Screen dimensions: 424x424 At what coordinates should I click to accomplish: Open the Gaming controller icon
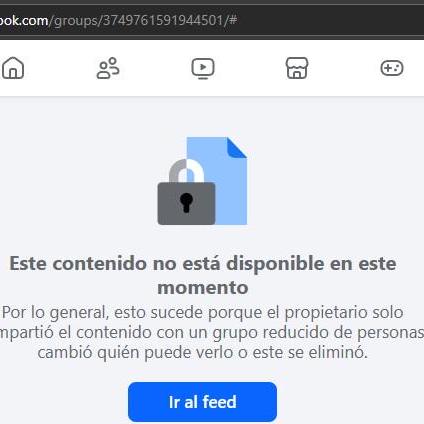(392, 68)
